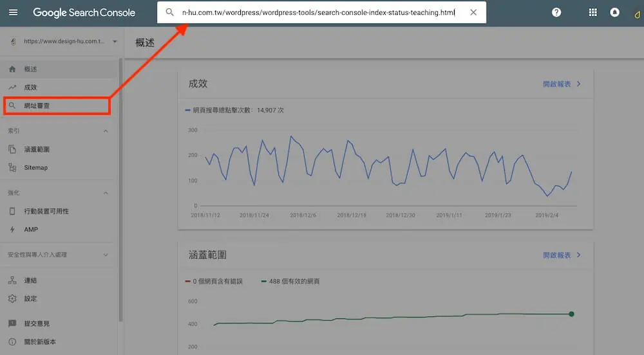Viewport: 644px width, 355px height.
Task: Open the hamburger main menu
Action: pyautogui.click(x=13, y=12)
